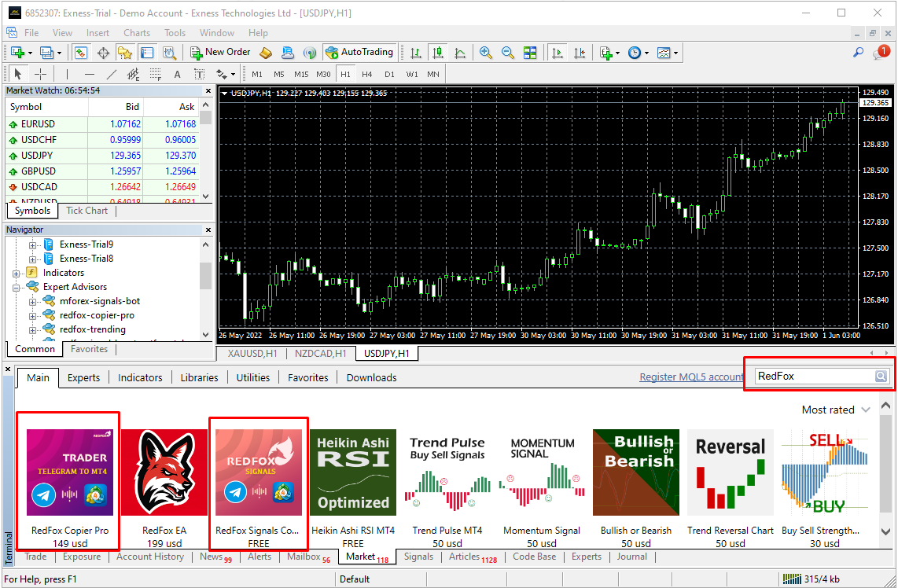Switch chart to Candlesticks mode
This screenshot has width=898, height=588.
pos(438,53)
